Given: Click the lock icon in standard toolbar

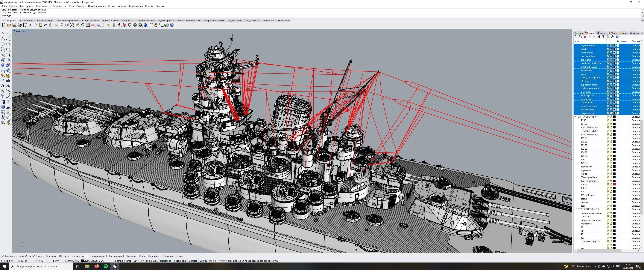Looking at the screenshot, I should [119, 25].
